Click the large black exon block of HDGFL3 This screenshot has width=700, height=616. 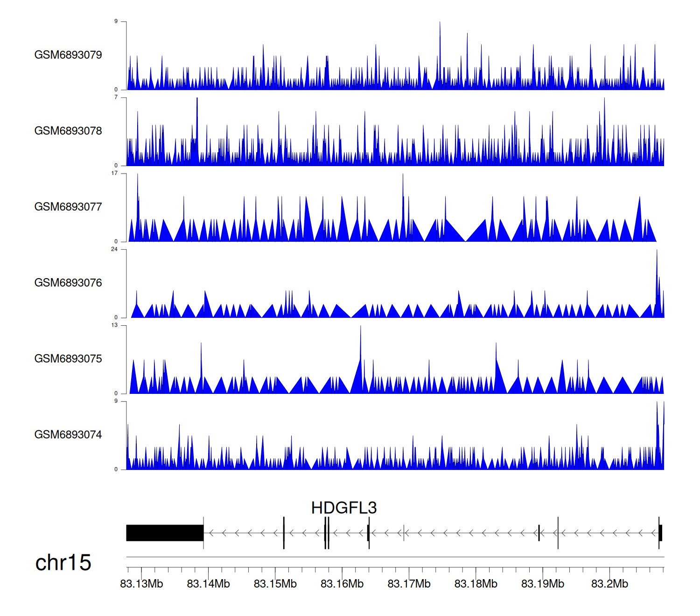pos(165,533)
